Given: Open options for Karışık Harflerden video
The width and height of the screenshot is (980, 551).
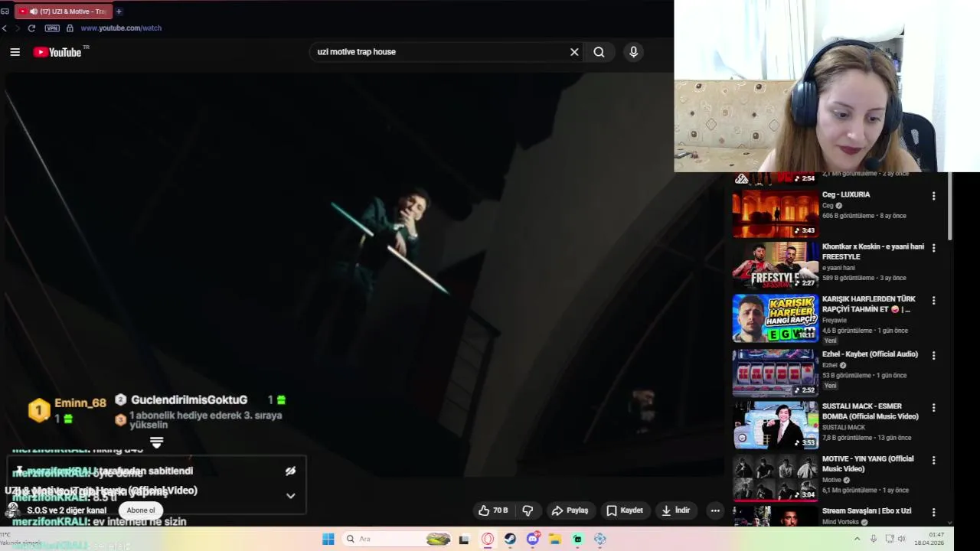Looking at the screenshot, I should click(x=933, y=301).
